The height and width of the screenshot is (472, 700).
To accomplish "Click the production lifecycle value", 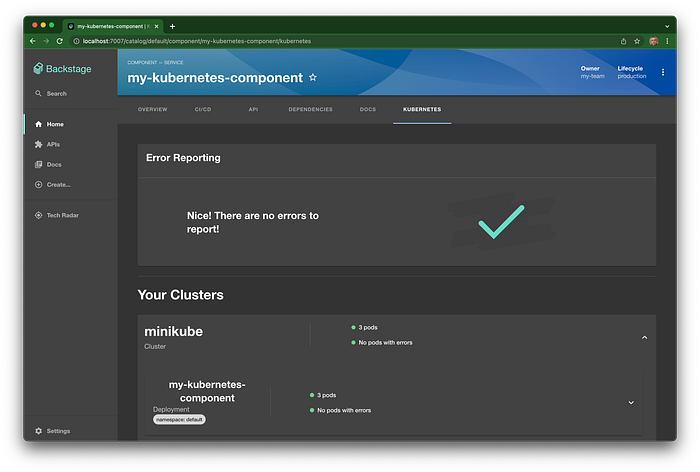I will pos(632,76).
